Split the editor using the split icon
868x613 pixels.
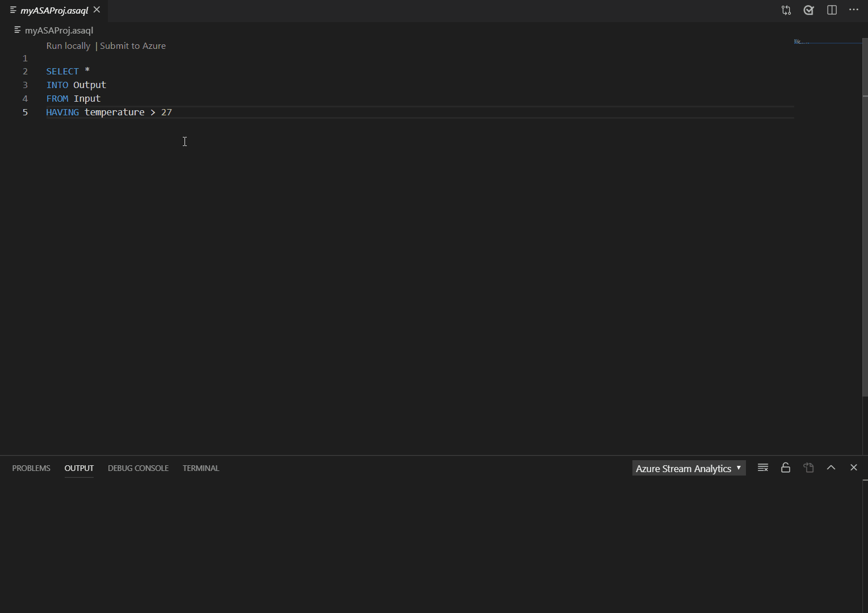(x=832, y=10)
